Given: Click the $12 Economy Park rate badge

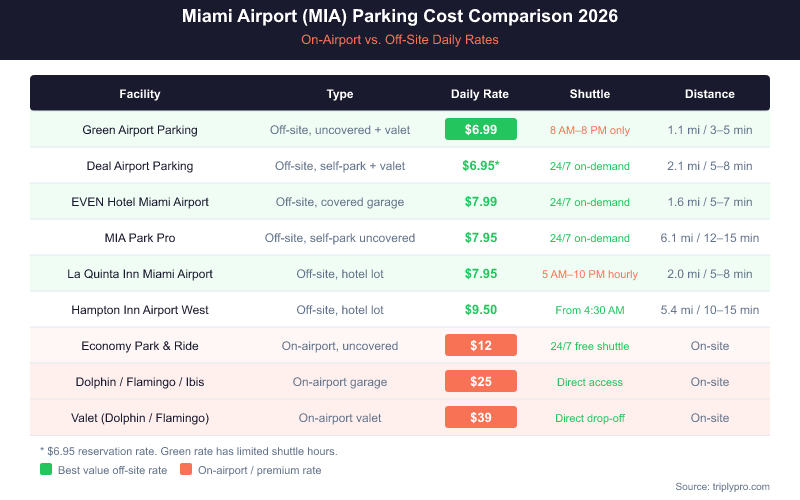Looking at the screenshot, I should tap(480, 345).
